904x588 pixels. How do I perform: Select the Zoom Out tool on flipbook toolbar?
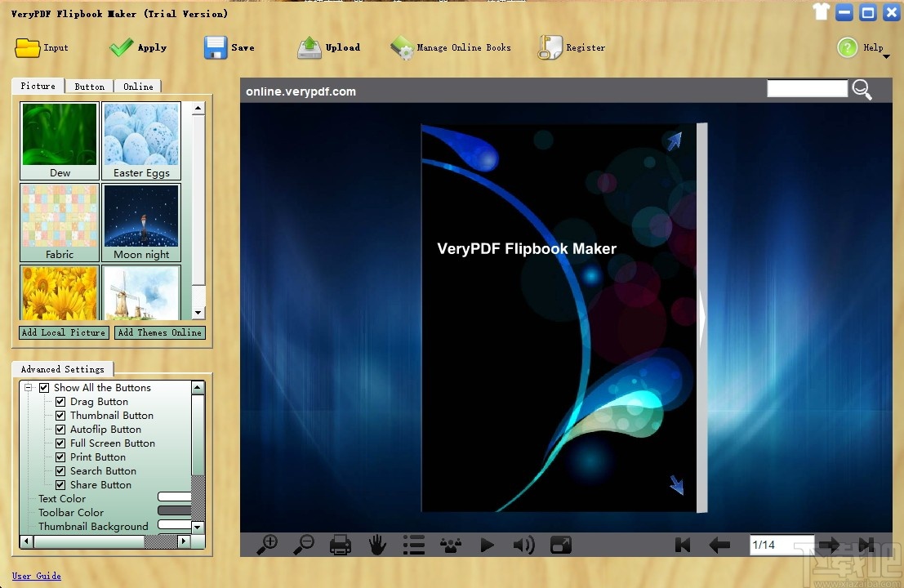point(303,544)
